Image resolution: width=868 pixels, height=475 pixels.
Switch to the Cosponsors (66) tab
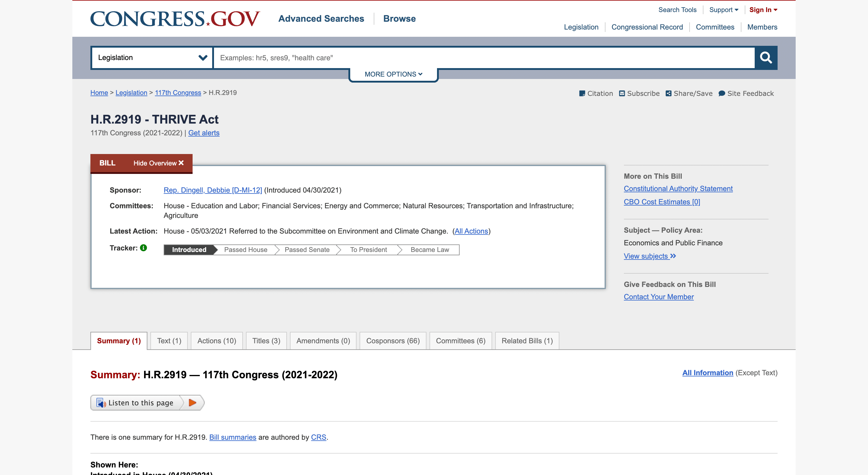393,341
